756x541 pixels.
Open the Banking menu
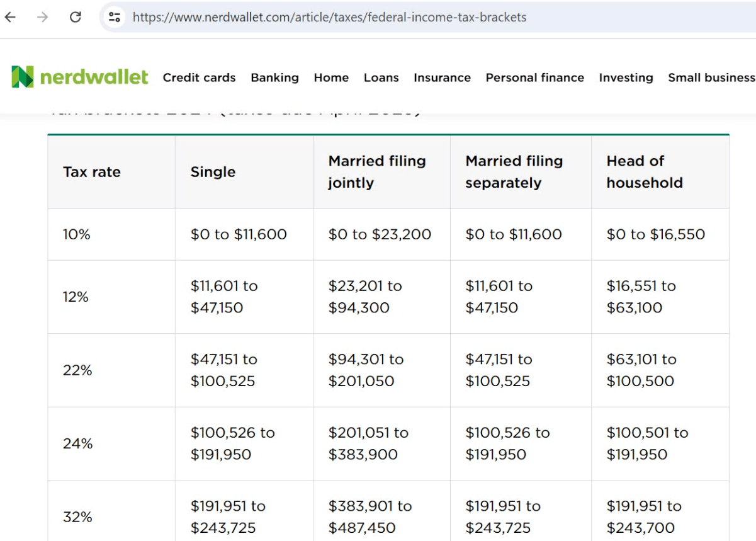(274, 77)
